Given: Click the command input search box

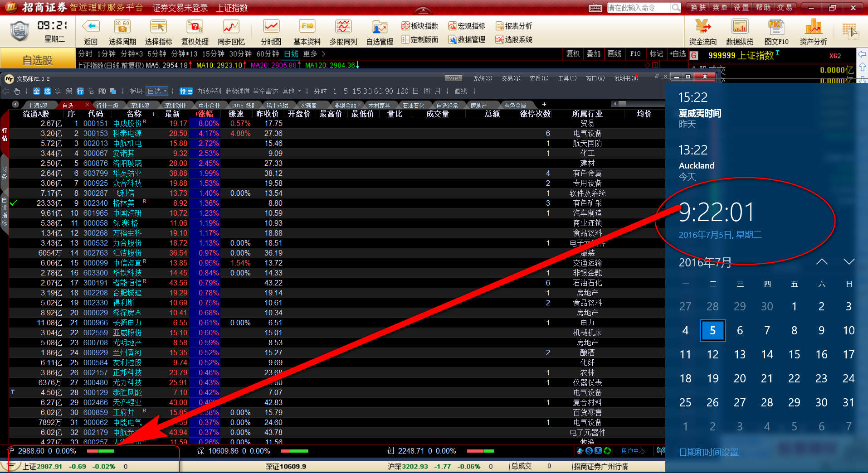Looking at the screenshot, I should (x=639, y=8).
